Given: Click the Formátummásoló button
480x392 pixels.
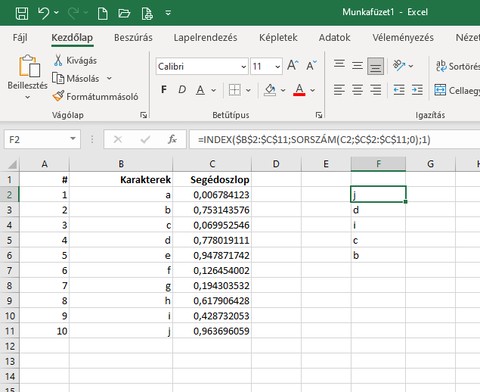Looking at the screenshot, I should [95, 97].
